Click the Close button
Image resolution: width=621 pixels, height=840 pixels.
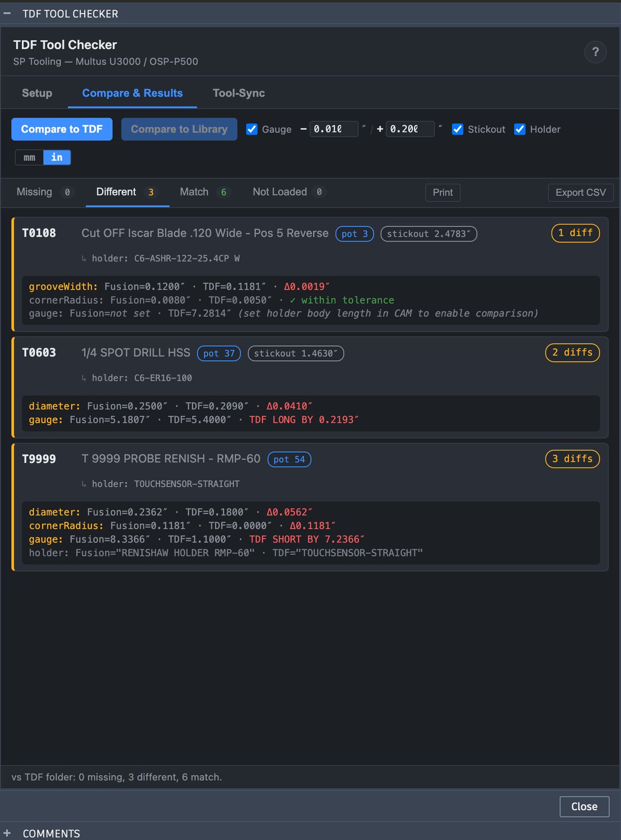click(584, 807)
